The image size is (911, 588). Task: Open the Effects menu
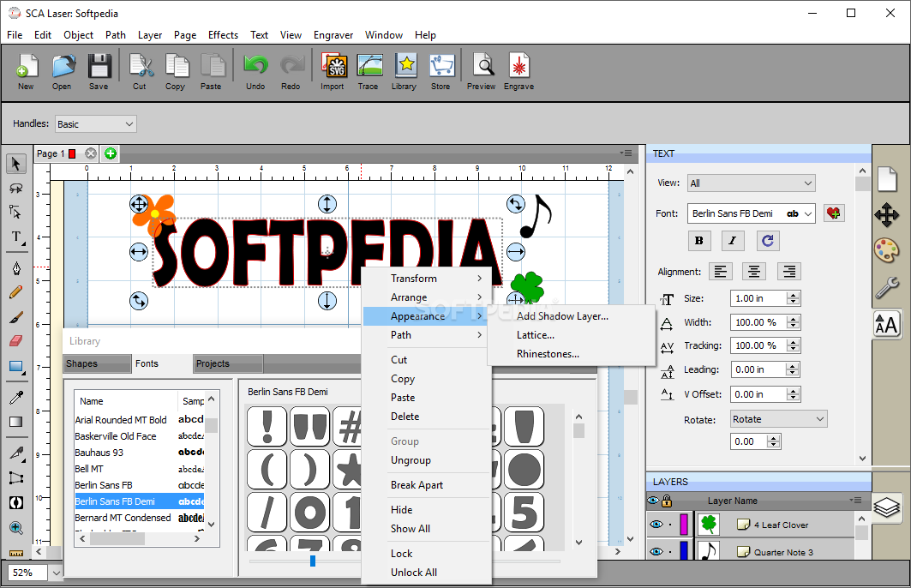click(223, 35)
